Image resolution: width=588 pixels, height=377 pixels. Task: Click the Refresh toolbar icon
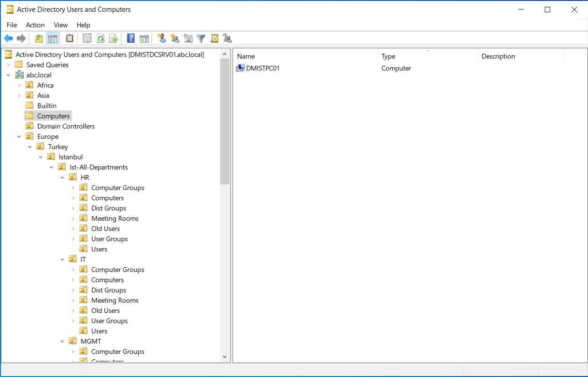[100, 39]
